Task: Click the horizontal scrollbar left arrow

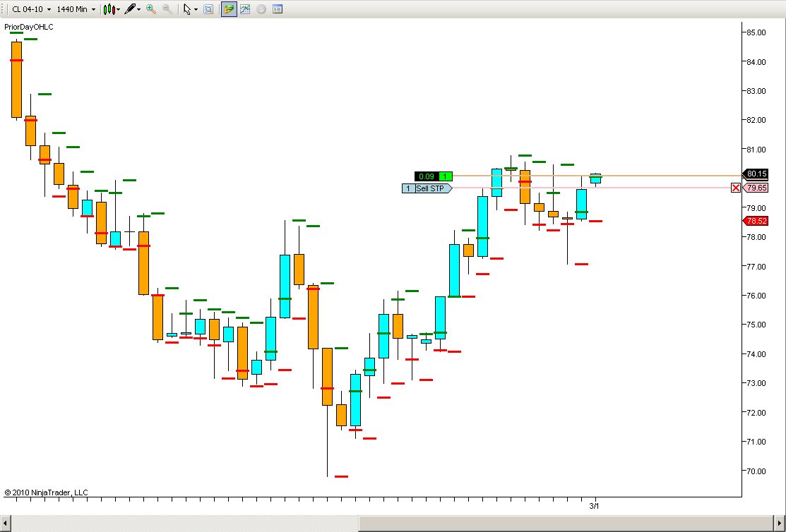Action: click(x=5, y=524)
